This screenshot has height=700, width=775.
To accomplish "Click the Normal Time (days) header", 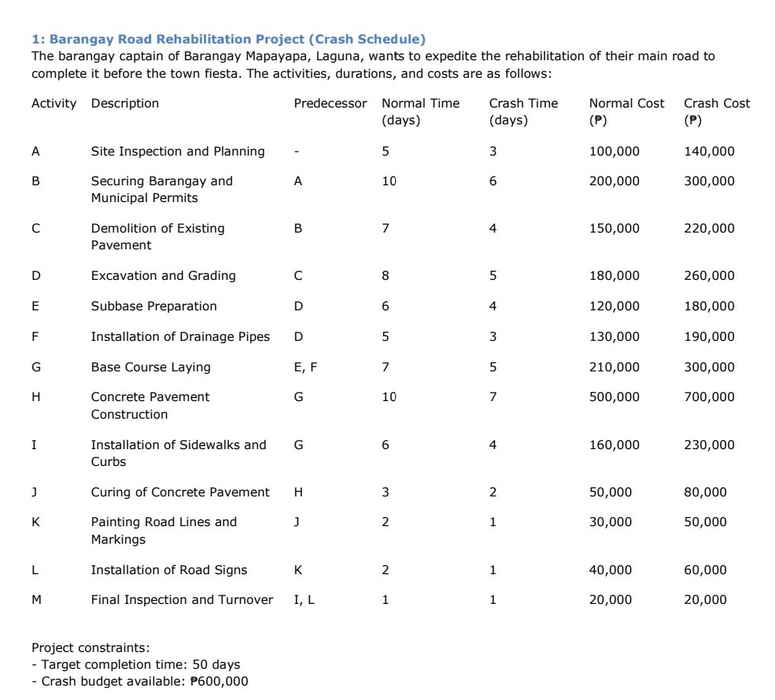I will (420, 111).
